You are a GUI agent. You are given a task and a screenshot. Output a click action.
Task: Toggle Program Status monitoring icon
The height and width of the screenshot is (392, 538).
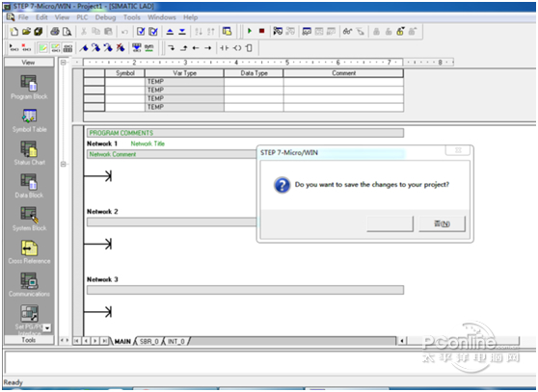278,32
